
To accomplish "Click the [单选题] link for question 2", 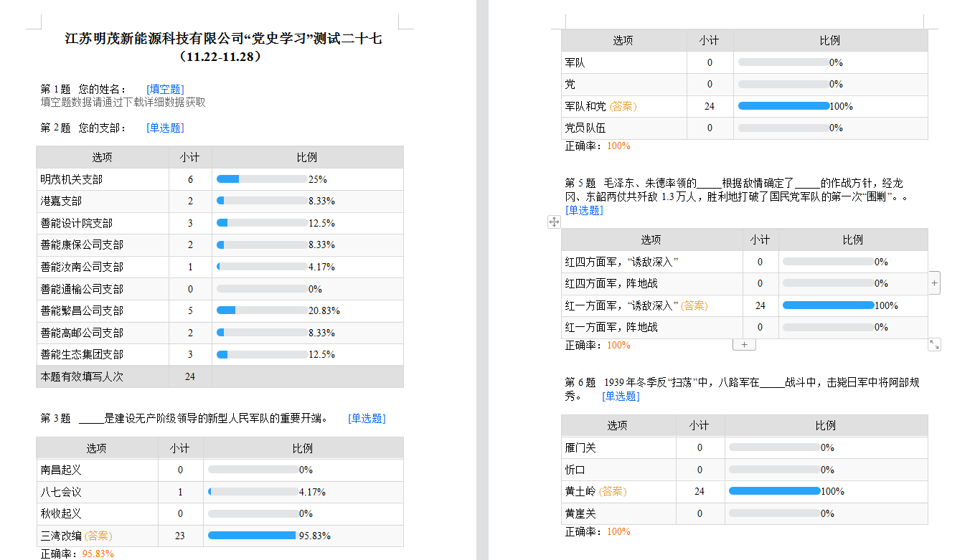I will (x=165, y=128).
